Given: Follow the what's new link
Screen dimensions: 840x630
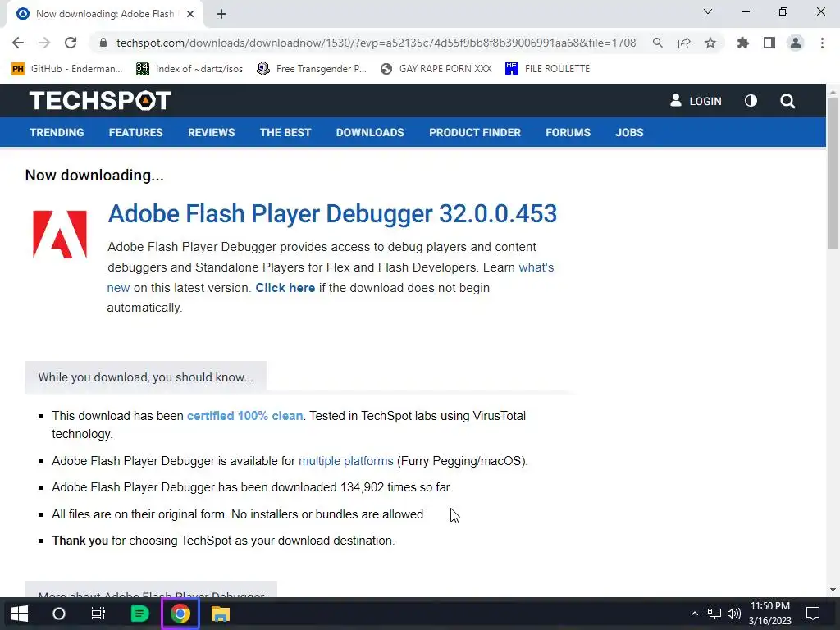Looking at the screenshot, I should coord(536,267).
